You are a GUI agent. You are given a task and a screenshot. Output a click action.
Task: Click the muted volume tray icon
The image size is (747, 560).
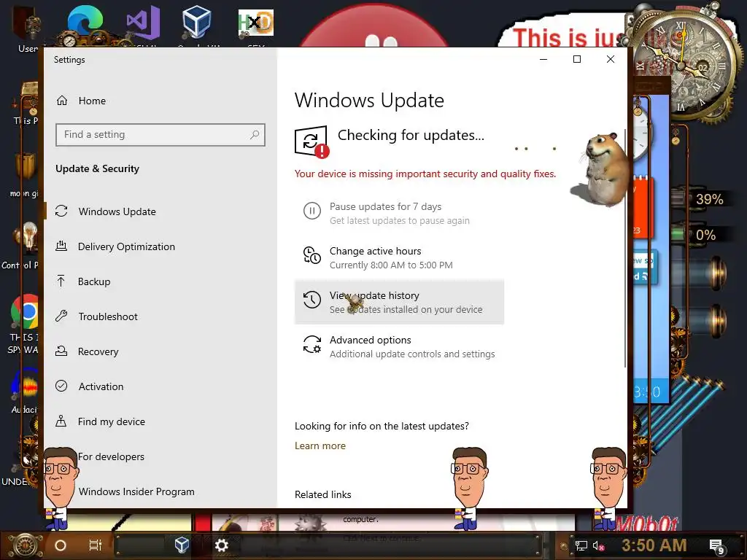tap(599, 546)
